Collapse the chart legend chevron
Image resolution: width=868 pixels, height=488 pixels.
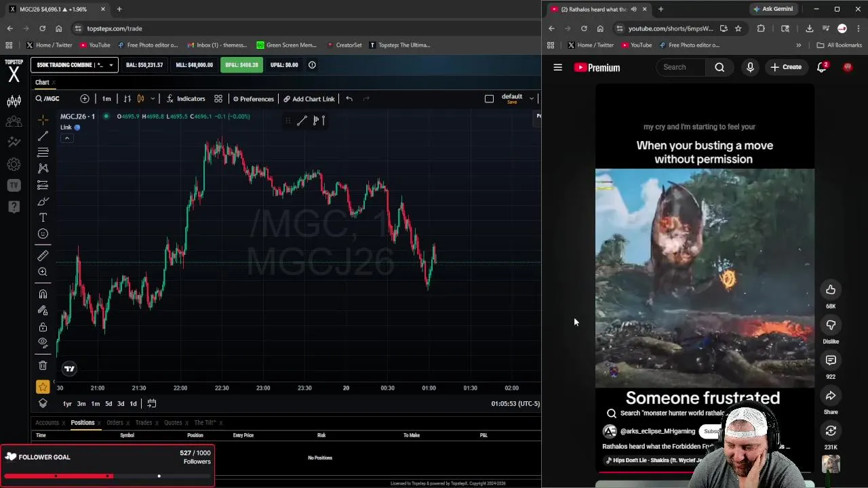(x=66, y=138)
